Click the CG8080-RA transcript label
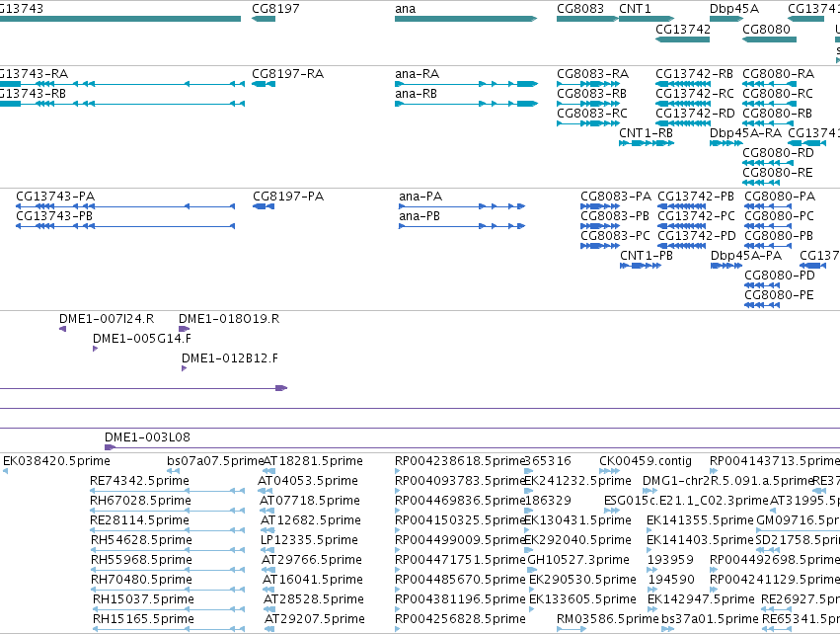This screenshot has width=840, height=634. (779, 73)
